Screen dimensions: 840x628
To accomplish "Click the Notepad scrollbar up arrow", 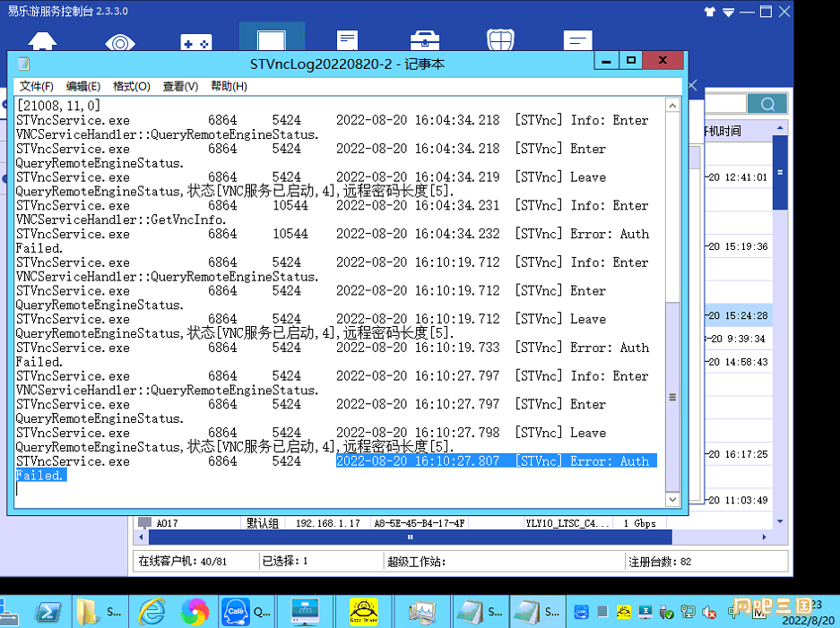I will (672, 106).
